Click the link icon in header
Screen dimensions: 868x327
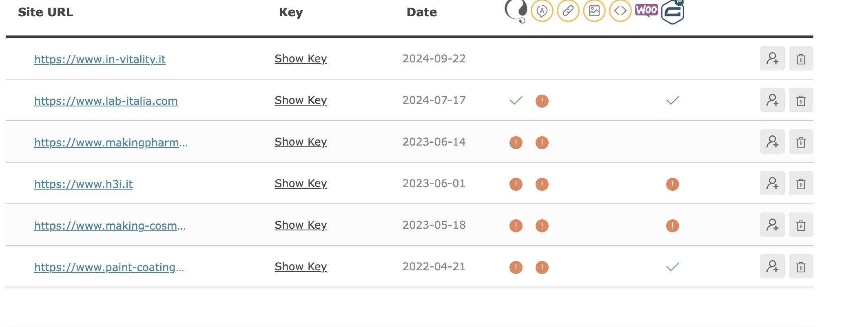[x=568, y=11]
